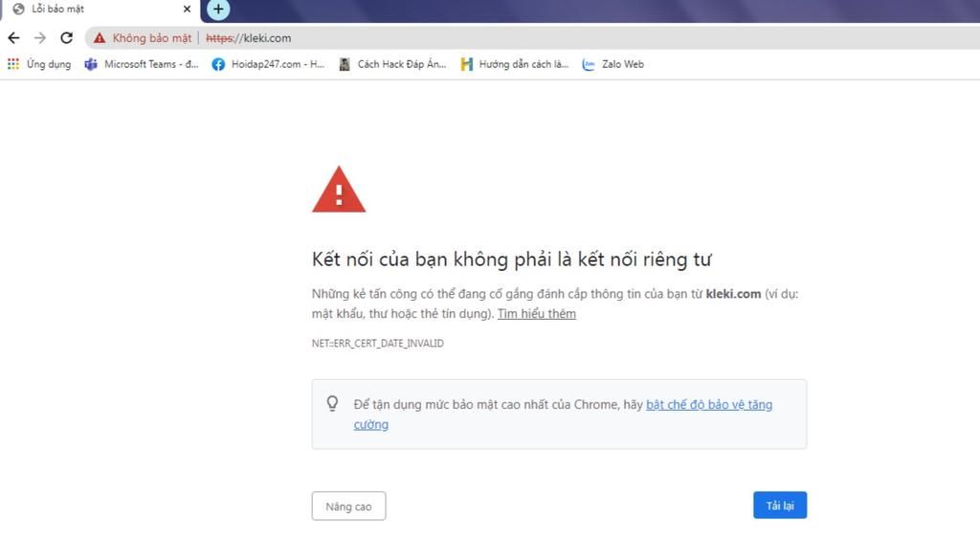Close the Lỗi bảo mật tab

pos(187,9)
